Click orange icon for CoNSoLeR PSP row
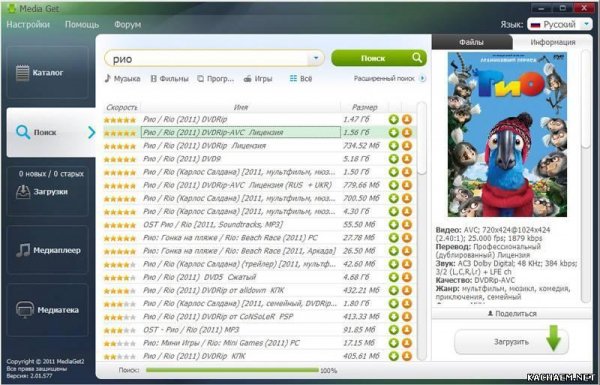 click(407, 316)
